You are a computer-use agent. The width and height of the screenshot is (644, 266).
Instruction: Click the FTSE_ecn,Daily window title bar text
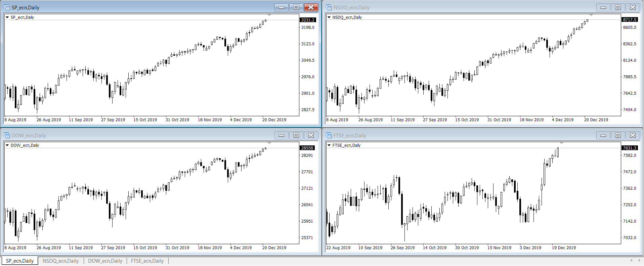point(350,135)
